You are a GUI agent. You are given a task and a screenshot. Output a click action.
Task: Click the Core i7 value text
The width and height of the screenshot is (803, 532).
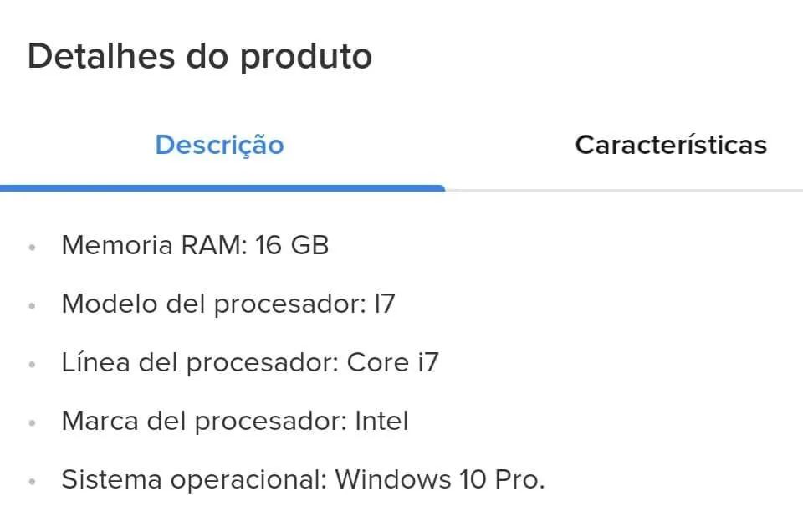click(393, 362)
